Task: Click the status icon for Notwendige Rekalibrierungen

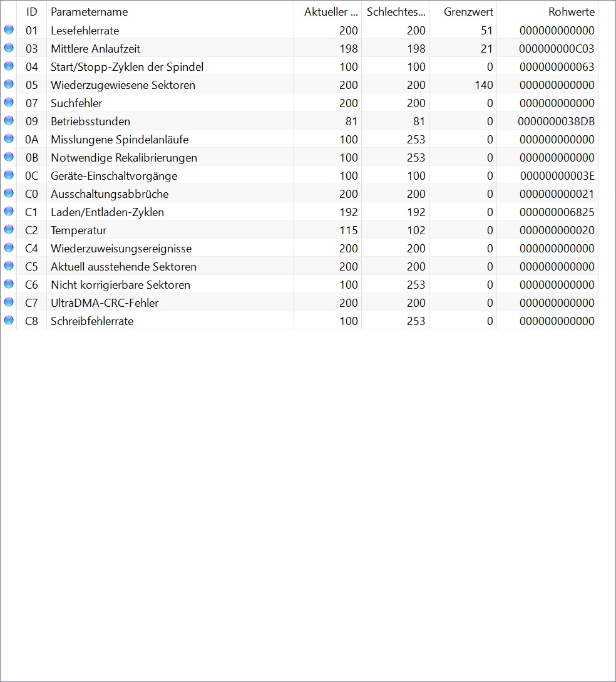Action: [x=9, y=157]
